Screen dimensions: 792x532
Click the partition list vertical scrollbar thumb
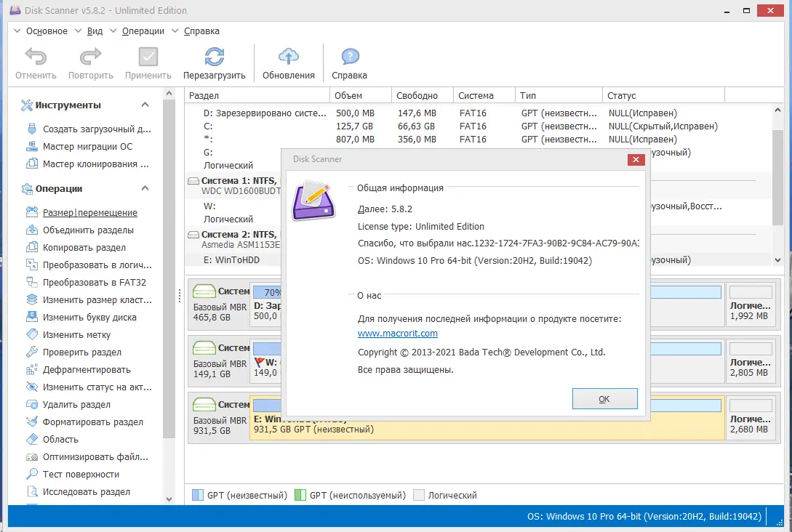[x=778, y=177]
